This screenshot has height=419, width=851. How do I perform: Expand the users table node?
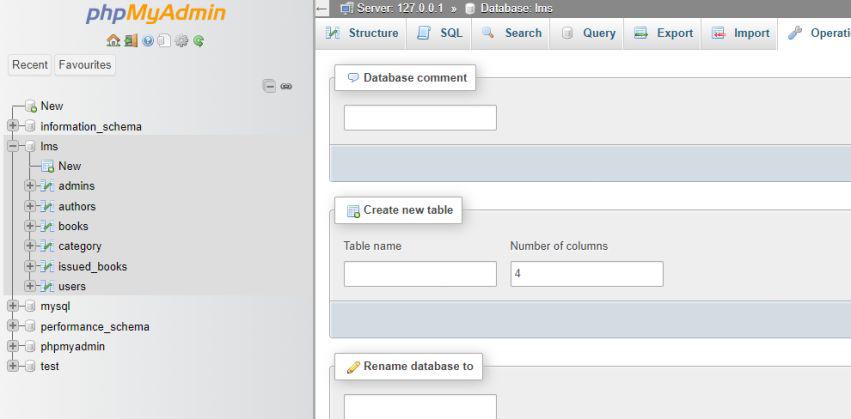30,286
